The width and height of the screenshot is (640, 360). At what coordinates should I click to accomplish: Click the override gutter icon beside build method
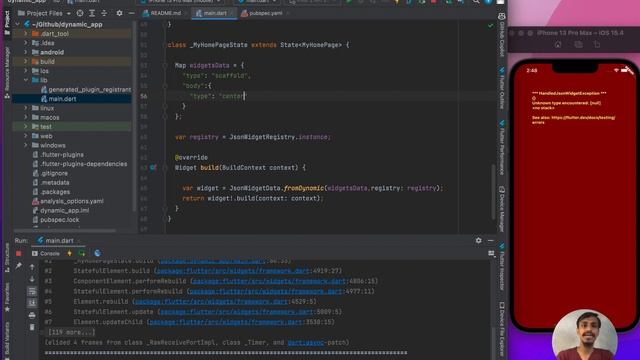point(153,167)
